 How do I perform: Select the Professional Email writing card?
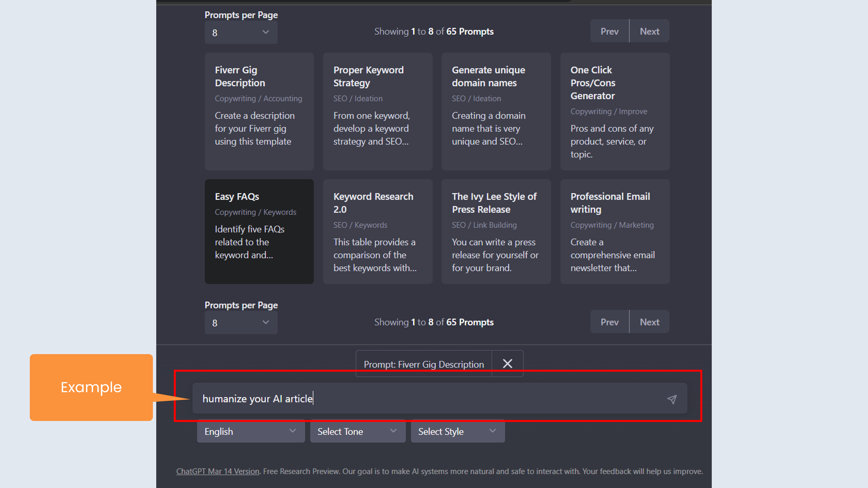click(x=615, y=231)
